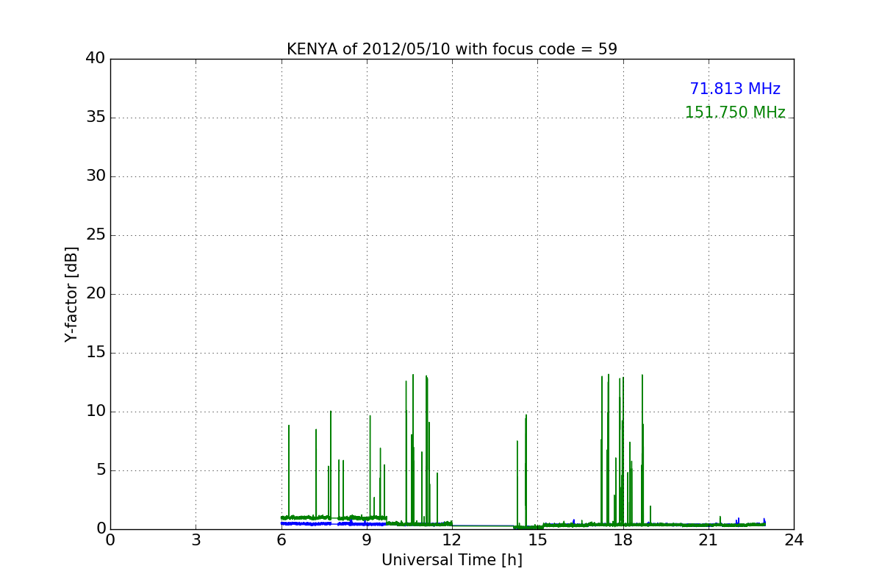This screenshot has height=588, width=882.
Task: Click the y-axis tick label 35
Action: tap(96, 118)
